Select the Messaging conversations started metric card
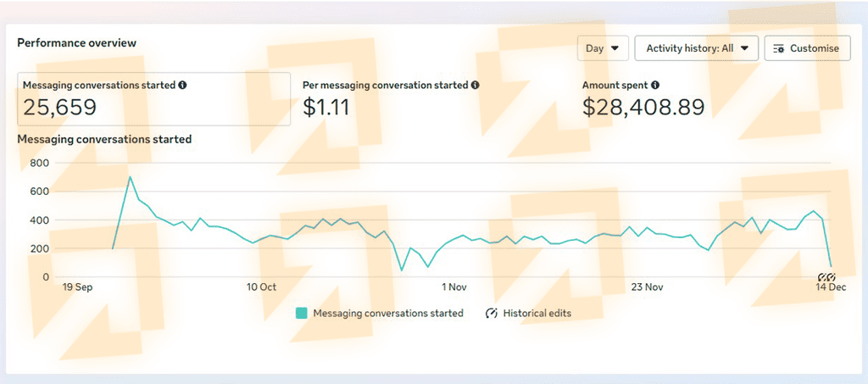This screenshot has height=384, width=868. click(153, 98)
